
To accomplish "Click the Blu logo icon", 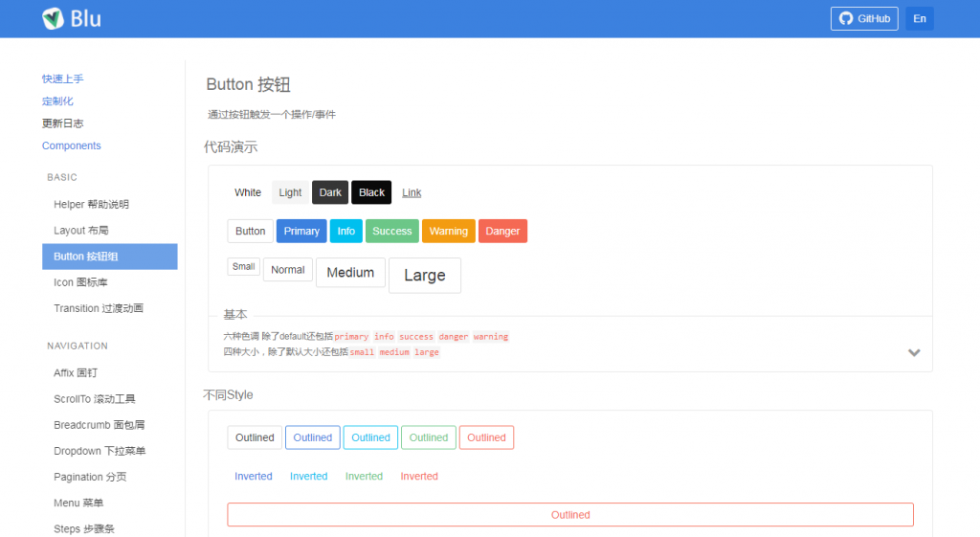I will [x=53, y=18].
